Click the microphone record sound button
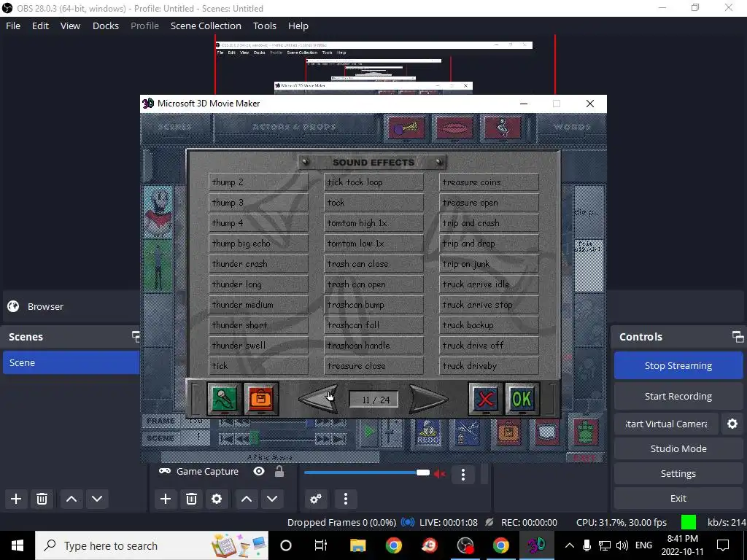 (224, 399)
